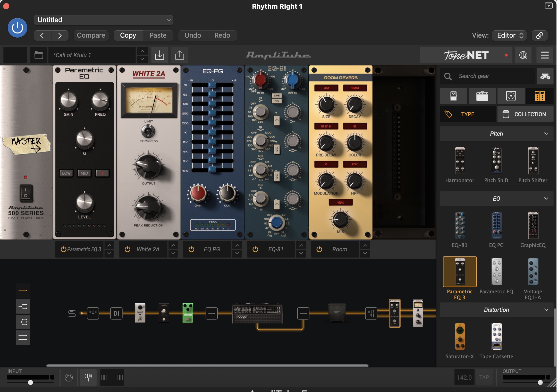The height and width of the screenshot is (392, 557).
Task: Select the Harmonator rack unit
Action: pyautogui.click(x=460, y=165)
